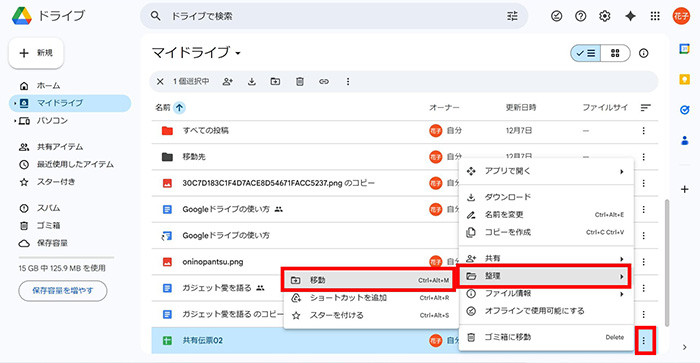Move selected item via toolbar folder icon
The height and width of the screenshot is (363, 700).
275,82
